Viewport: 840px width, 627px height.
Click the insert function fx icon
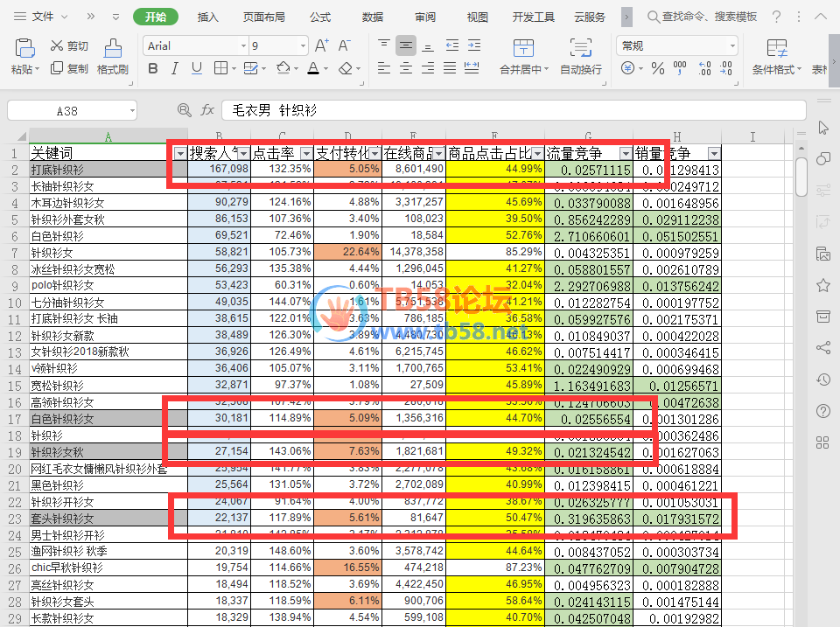click(207, 110)
